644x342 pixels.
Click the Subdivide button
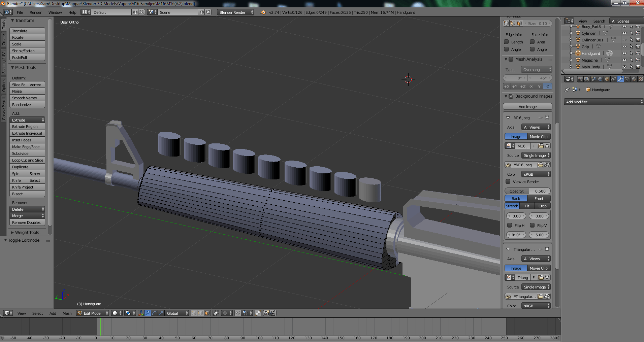27,153
